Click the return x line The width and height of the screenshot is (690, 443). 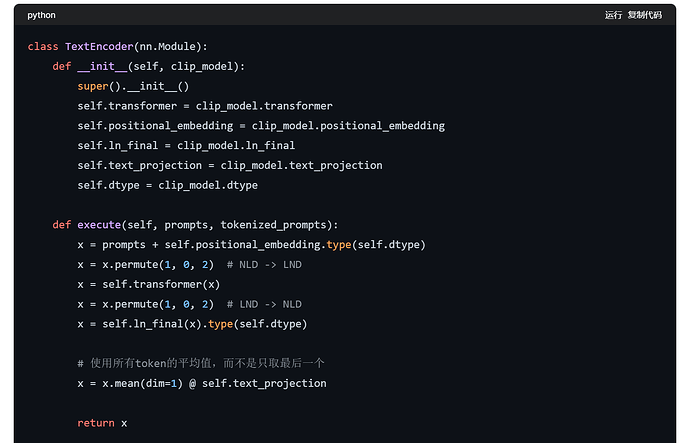click(x=102, y=423)
